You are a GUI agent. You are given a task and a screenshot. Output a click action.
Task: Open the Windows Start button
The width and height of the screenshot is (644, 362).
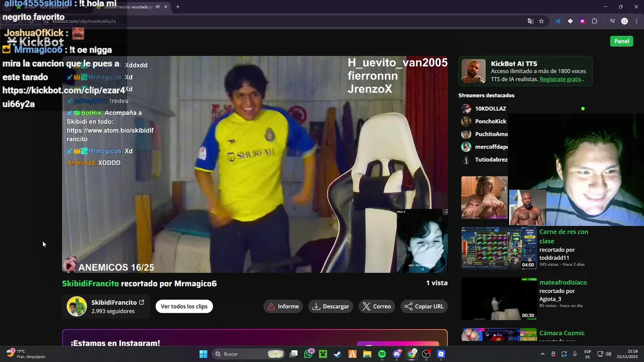203,354
